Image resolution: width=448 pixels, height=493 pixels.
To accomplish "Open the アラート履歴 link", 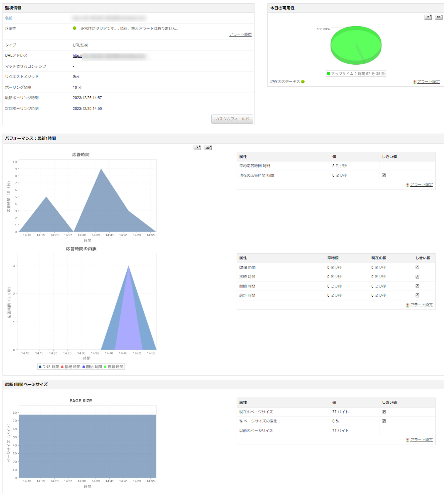I will click(240, 34).
